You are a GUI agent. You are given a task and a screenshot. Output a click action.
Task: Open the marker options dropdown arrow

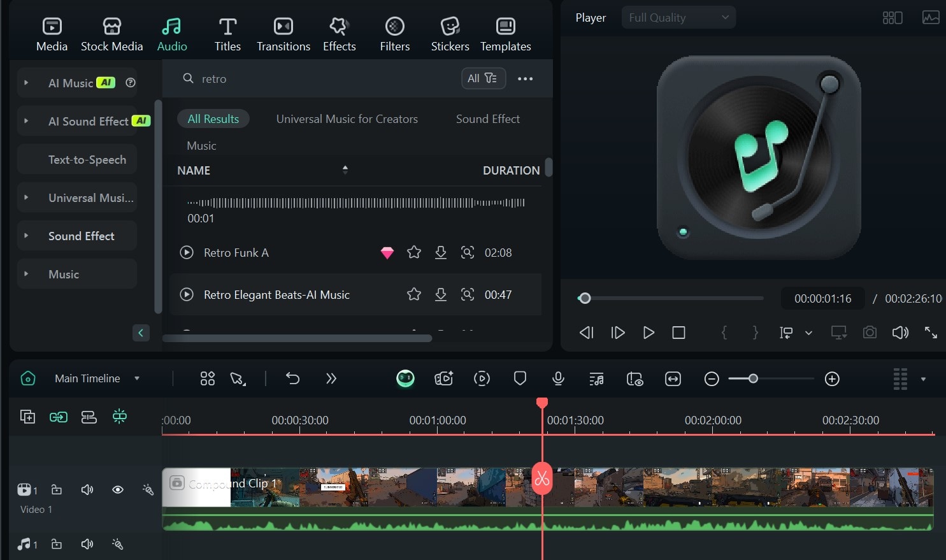[808, 333]
